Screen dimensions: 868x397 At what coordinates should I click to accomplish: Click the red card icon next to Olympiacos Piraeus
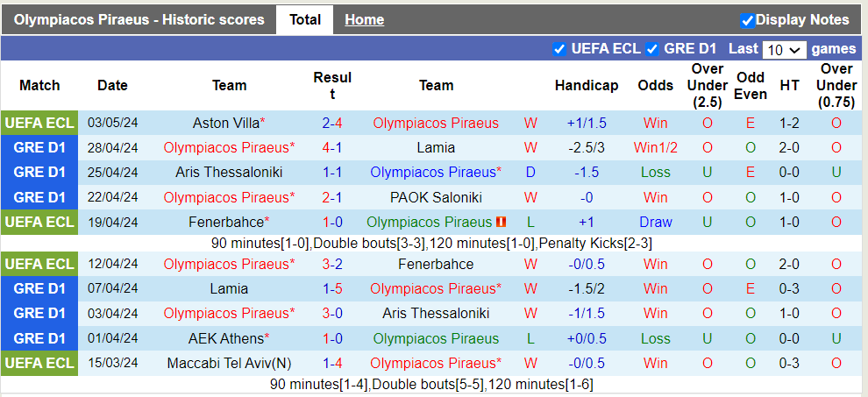coord(501,223)
